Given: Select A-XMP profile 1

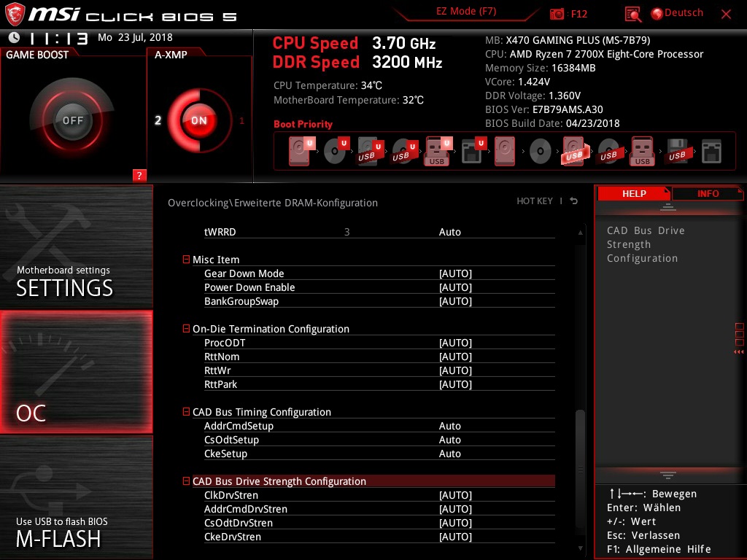Looking at the screenshot, I should pos(241,120).
